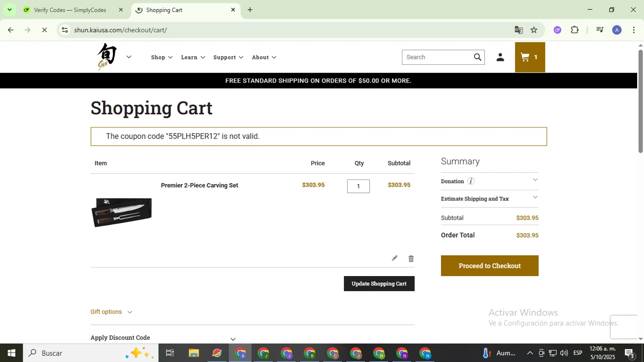The height and width of the screenshot is (362, 644).
Task: Click the address bar URL shun.kaiusa.com/checkout/cart/
Action: 120,30
